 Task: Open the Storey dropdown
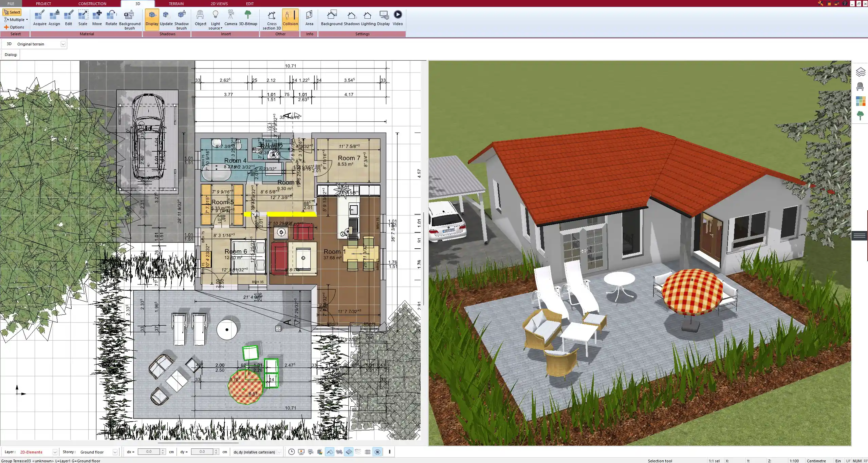pos(115,452)
